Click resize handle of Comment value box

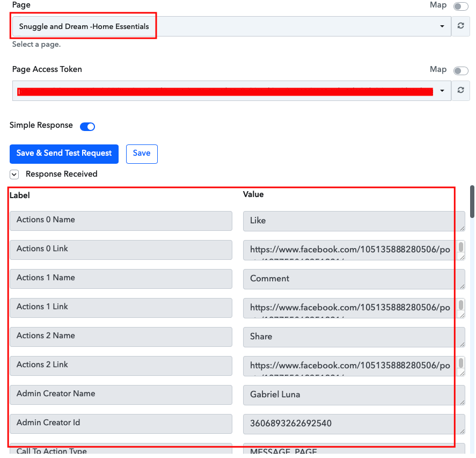pos(462,286)
